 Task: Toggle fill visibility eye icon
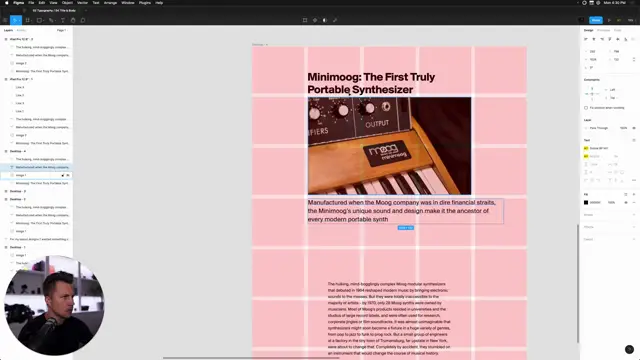click(626, 202)
